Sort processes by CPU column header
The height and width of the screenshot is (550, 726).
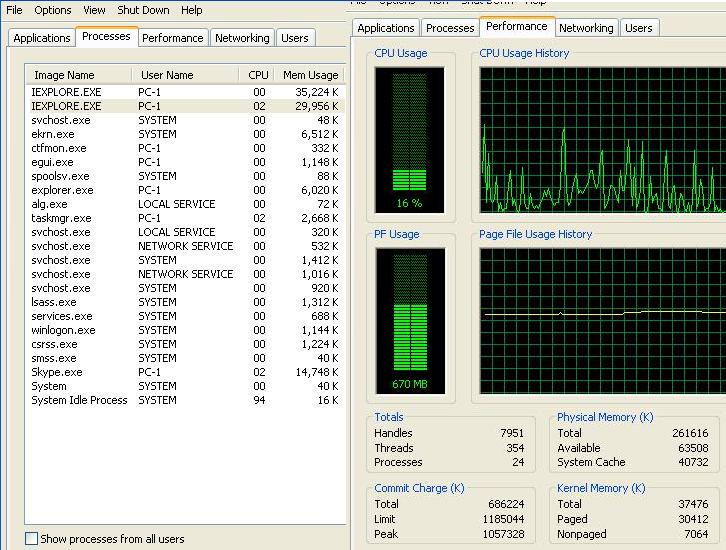258,75
